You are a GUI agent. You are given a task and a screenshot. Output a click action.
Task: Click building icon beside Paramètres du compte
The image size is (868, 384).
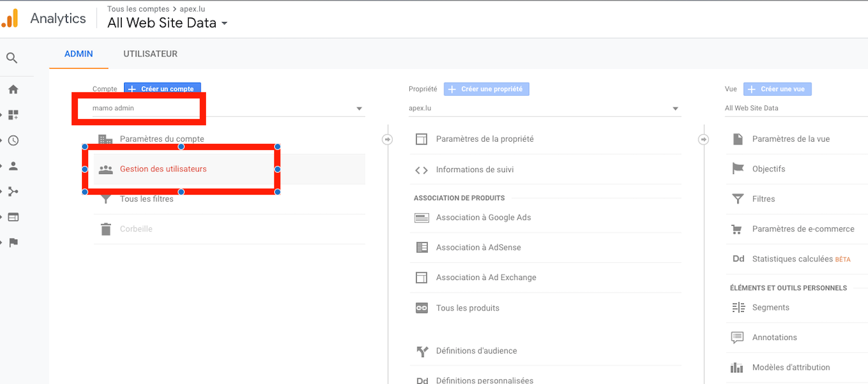point(105,139)
